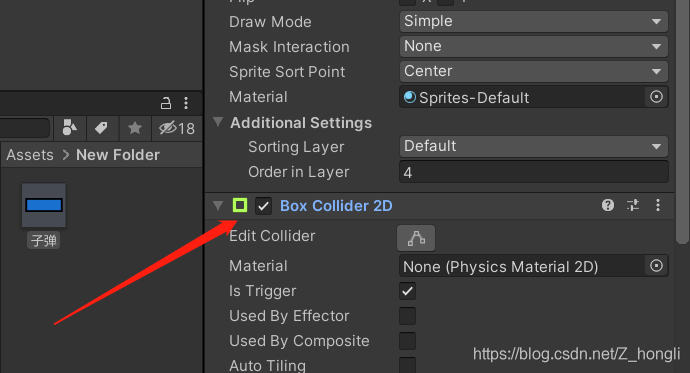Click the Sprite Sort Point label
This screenshot has width=690, height=373.
(x=287, y=72)
